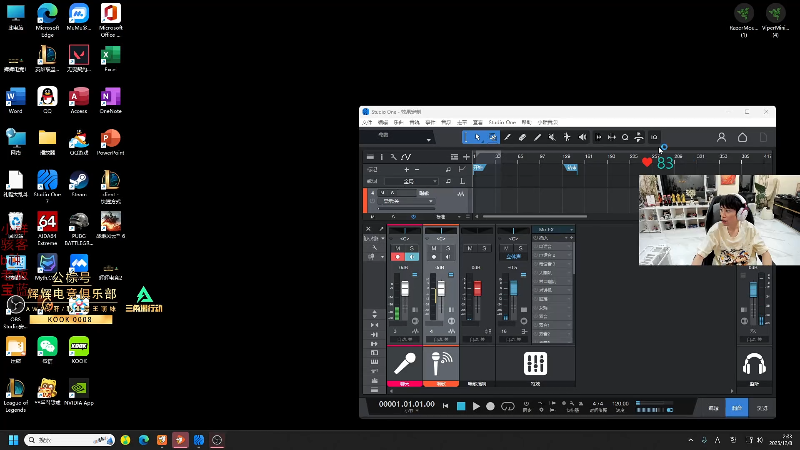800x450 pixels.
Task: Toggle the red record-arm button on first channel
Action: [399, 257]
